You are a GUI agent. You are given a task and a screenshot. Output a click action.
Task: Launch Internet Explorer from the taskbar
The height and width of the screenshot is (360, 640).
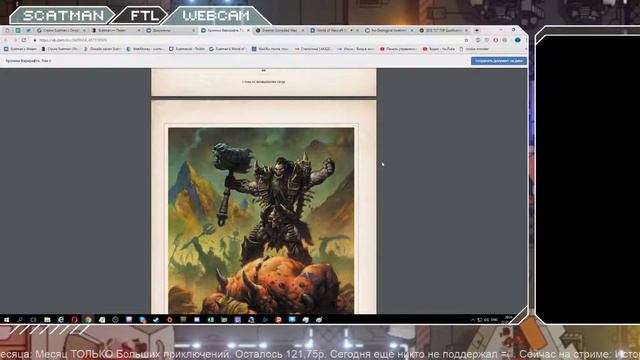[x=60, y=320]
